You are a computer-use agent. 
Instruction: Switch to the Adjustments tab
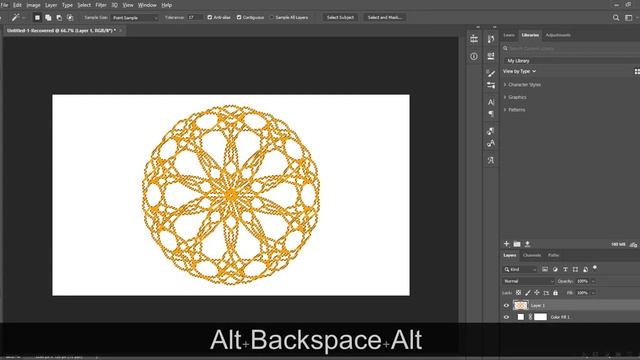pyautogui.click(x=558, y=35)
